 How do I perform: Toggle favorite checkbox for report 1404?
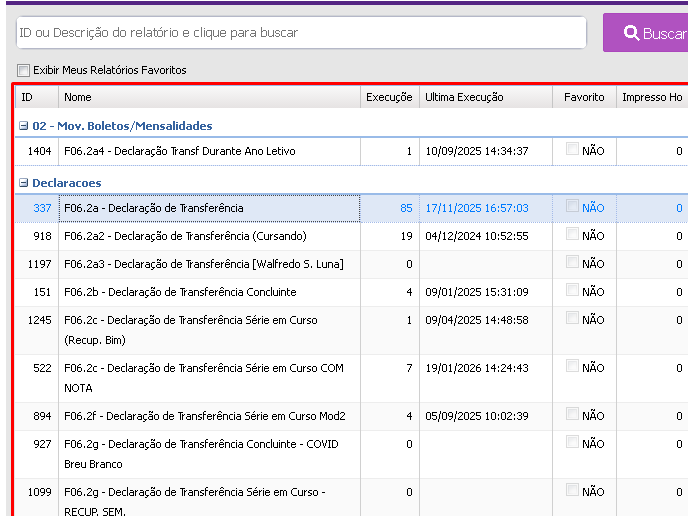coord(572,150)
